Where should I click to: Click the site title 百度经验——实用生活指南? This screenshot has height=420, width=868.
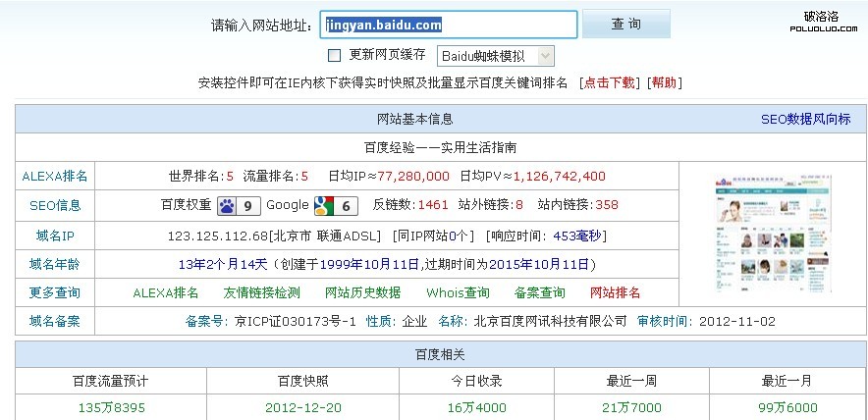[440, 147]
